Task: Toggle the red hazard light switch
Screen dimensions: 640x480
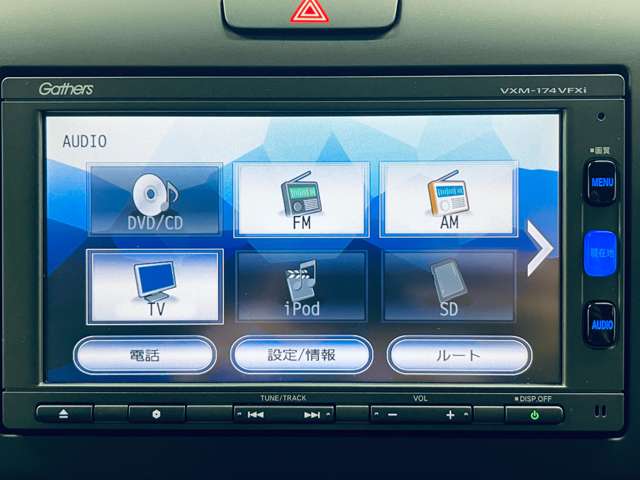Action: click(x=309, y=12)
